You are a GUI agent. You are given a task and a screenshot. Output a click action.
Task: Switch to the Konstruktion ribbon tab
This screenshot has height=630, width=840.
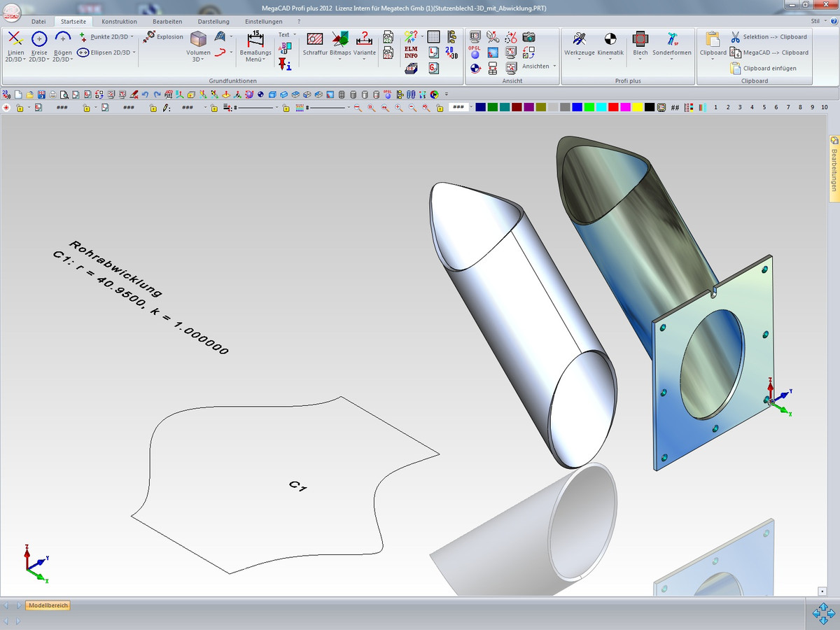119,22
